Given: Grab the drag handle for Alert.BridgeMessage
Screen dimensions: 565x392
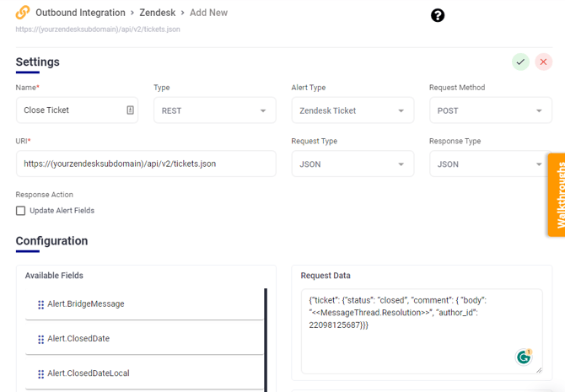Looking at the screenshot, I should (41, 304).
